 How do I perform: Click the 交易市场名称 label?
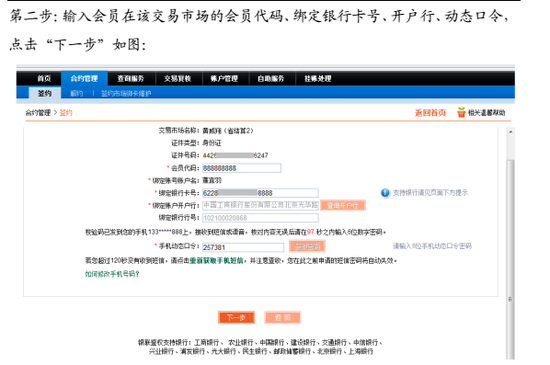coord(179,130)
